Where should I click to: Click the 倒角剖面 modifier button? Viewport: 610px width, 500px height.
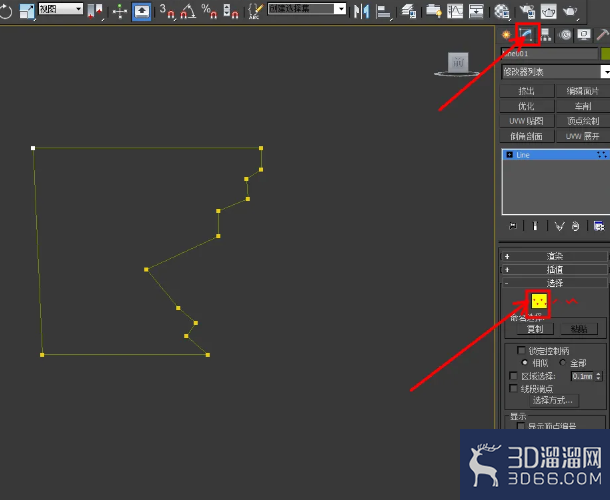[x=527, y=136]
